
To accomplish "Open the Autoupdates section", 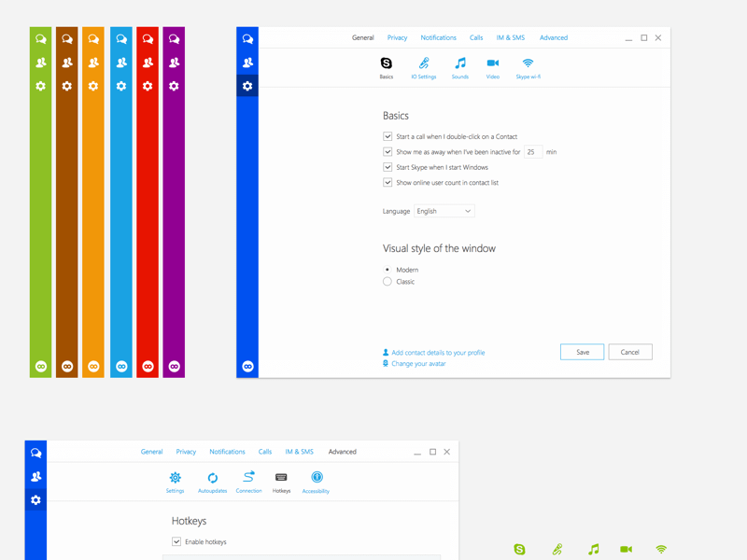I will [213, 478].
